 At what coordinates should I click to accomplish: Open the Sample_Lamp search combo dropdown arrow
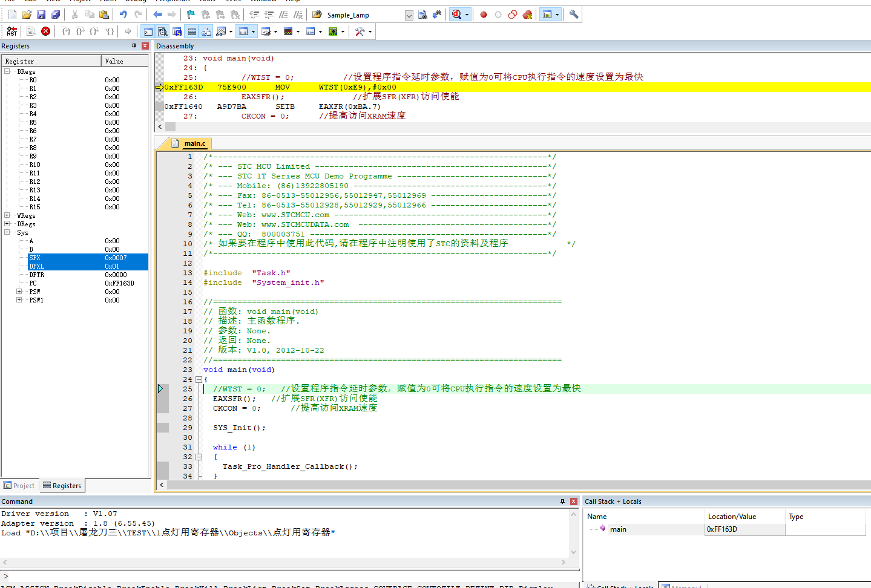[409, 15]
